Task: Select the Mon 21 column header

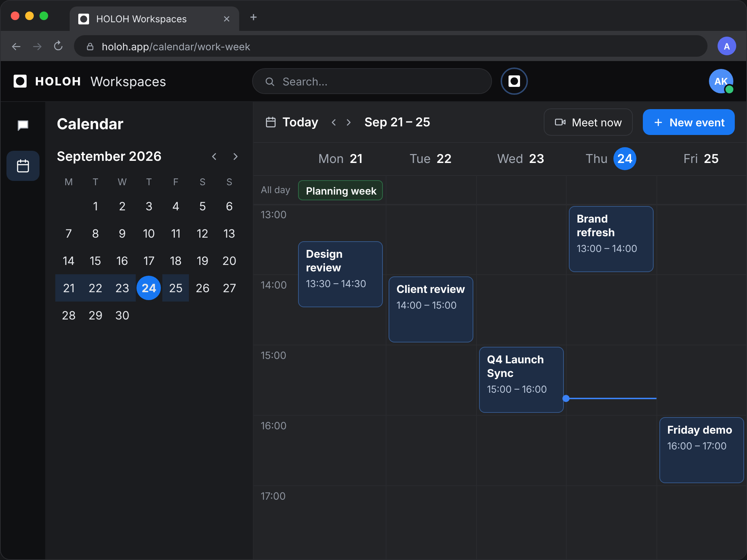Action: pos(340,159)
